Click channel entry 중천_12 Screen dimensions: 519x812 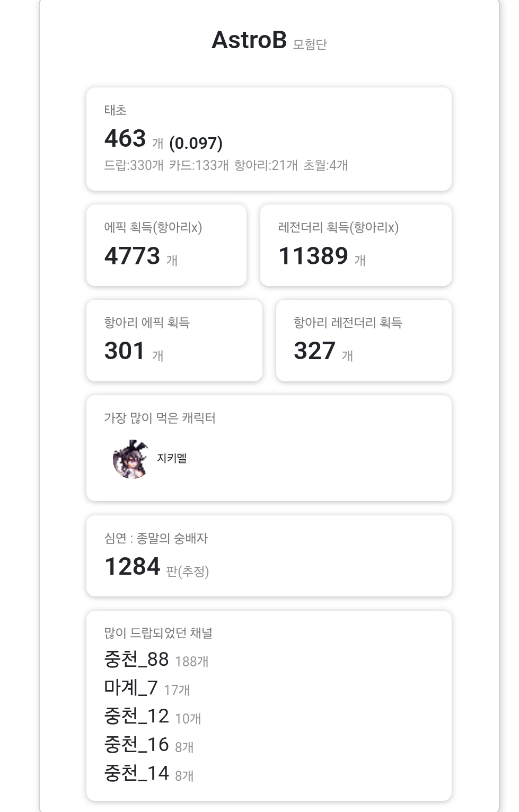[x=137, y=717]
